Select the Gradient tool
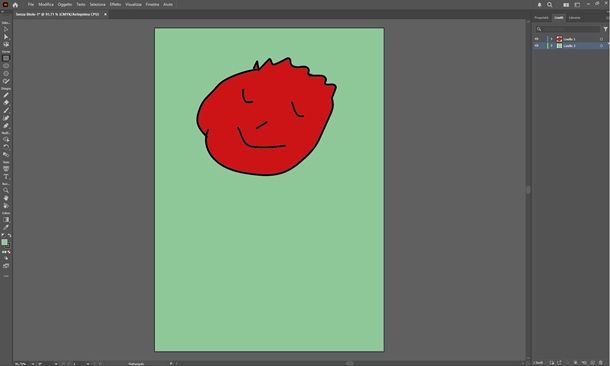The width and height of the screenshot is (610, 366). point(6,220)
